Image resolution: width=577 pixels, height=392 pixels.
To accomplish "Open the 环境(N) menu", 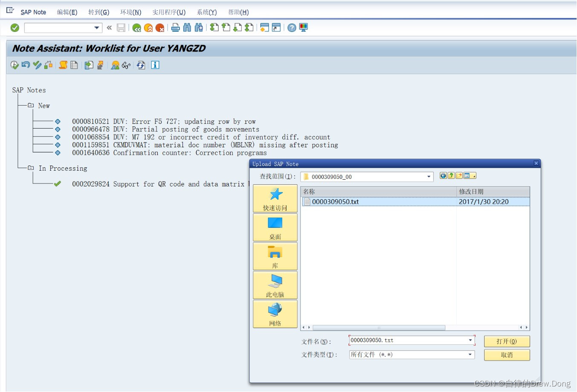I will 131,12.
